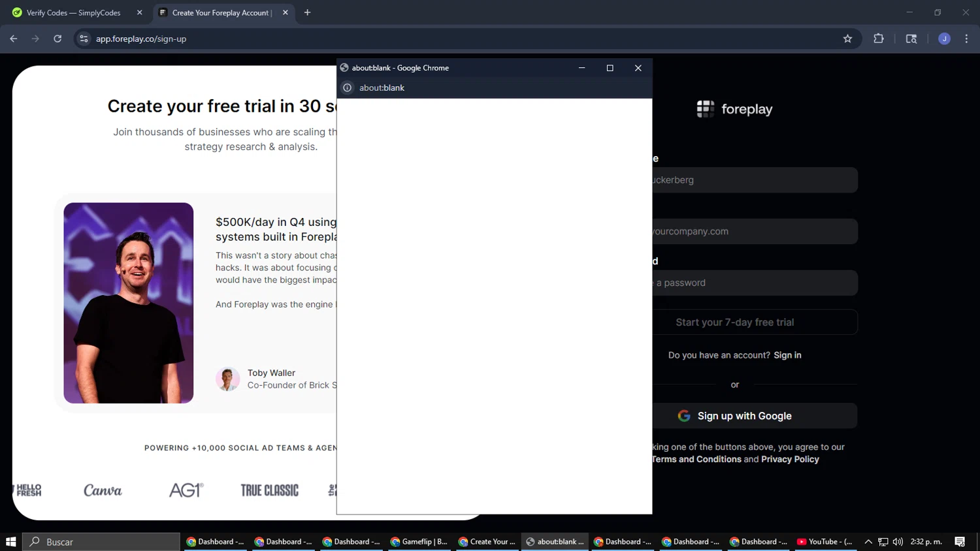The height and width of the screenshot is (551, 980).
Task: Open the Chrome side panel icon
Action: pos(911,39)
